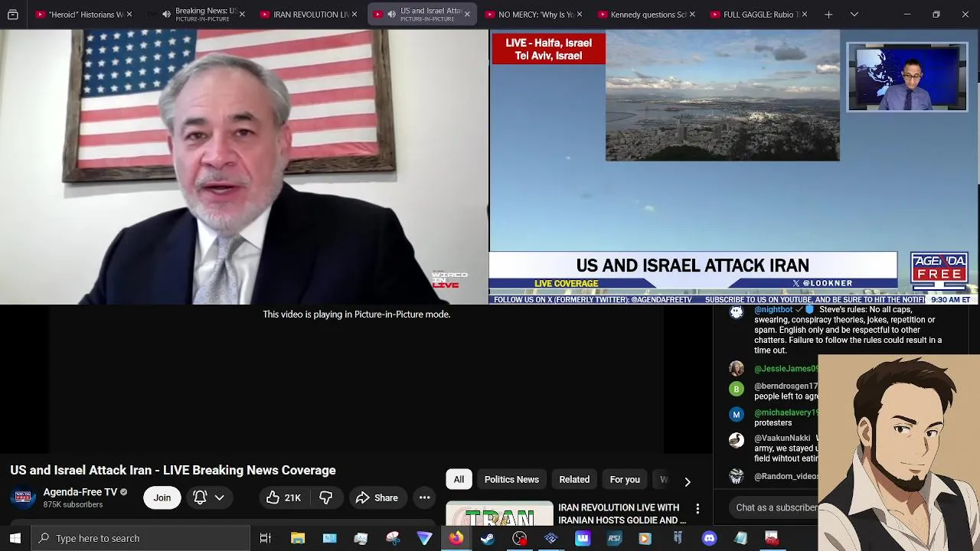Viewport: 980px width, 551px height.
Task: Like the video with 21K likes
Action: pyautogui.click(x=283, y=497)
